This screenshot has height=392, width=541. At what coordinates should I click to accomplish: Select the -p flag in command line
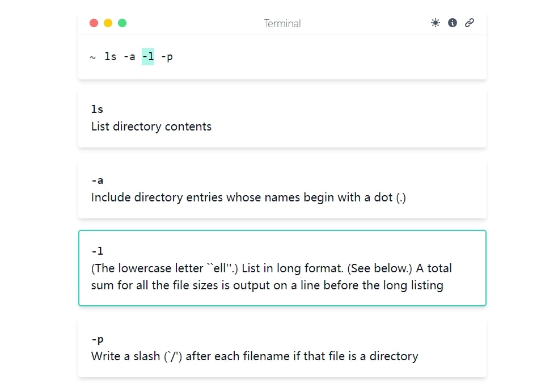(167, 57)
